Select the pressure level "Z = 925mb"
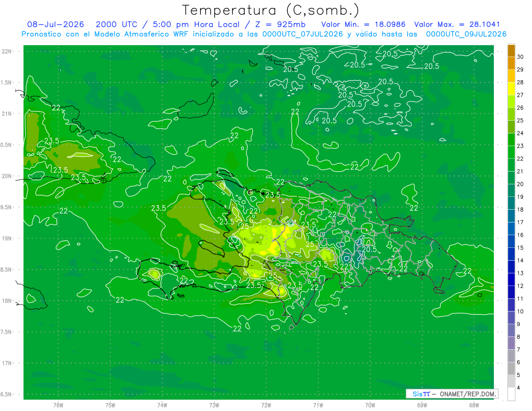The height and width of the screenshot is (411, 532). pyautogui.click(x=279, y=24)
